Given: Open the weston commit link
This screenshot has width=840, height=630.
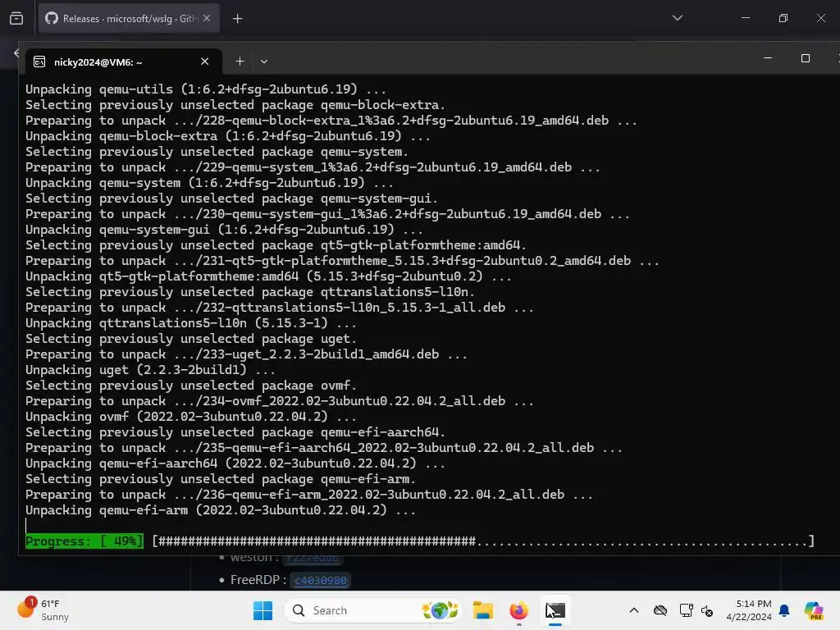Looking at the screenshot, I should [313, 558].
